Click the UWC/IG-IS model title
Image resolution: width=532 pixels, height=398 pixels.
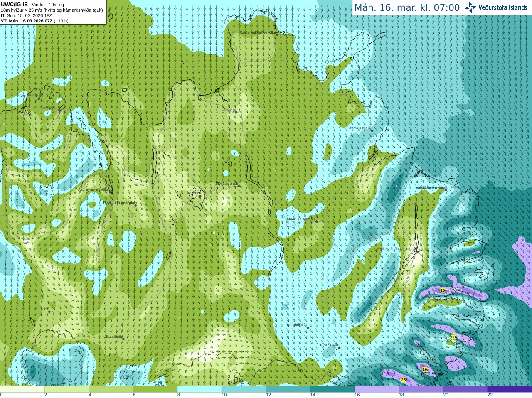[14, 4]
